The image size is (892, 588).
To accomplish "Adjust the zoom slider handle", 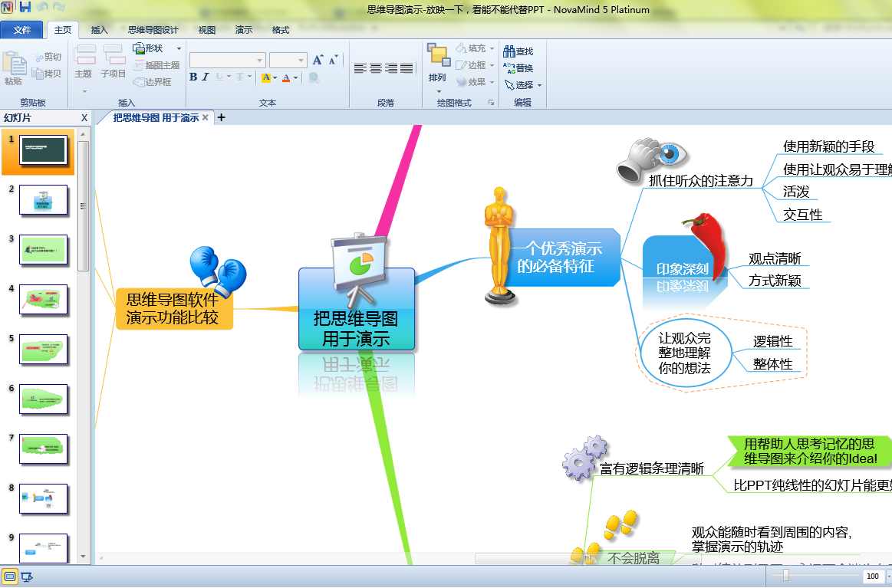I will click(x=786, y=576).
